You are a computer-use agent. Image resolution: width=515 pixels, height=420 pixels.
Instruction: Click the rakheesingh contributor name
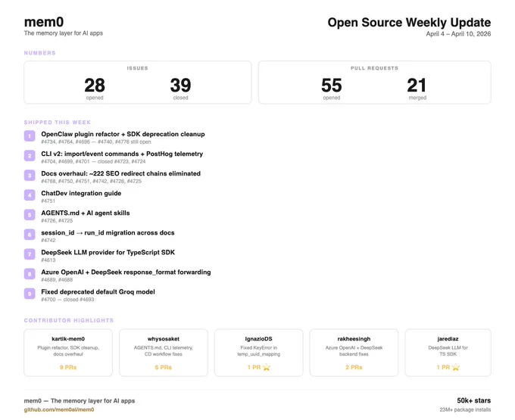click(354, 338)
